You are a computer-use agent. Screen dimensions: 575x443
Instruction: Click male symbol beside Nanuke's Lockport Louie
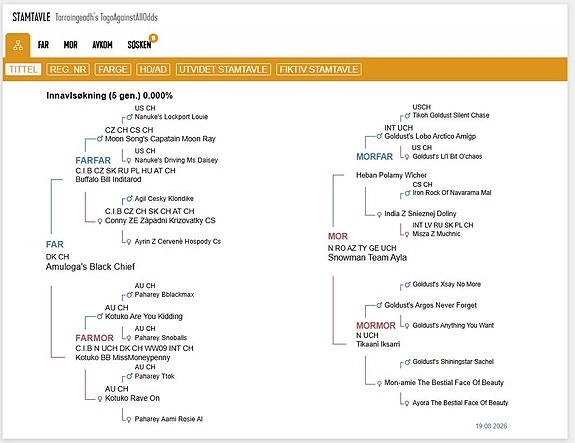click(129, 117)
